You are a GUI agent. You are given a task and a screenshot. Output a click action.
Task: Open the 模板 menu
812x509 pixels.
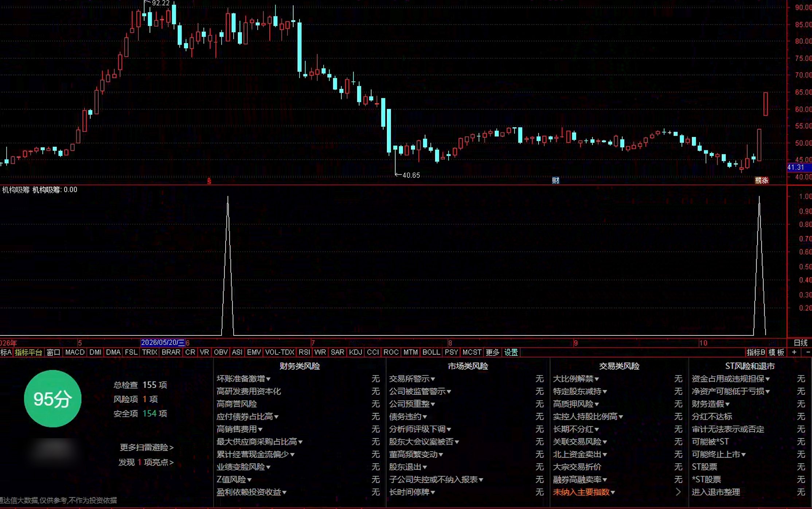776,352
